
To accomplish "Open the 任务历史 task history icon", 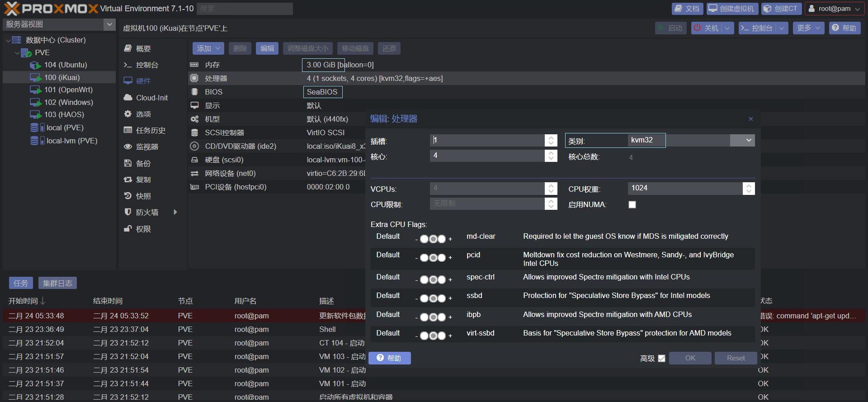I will [x=128, y=130].
